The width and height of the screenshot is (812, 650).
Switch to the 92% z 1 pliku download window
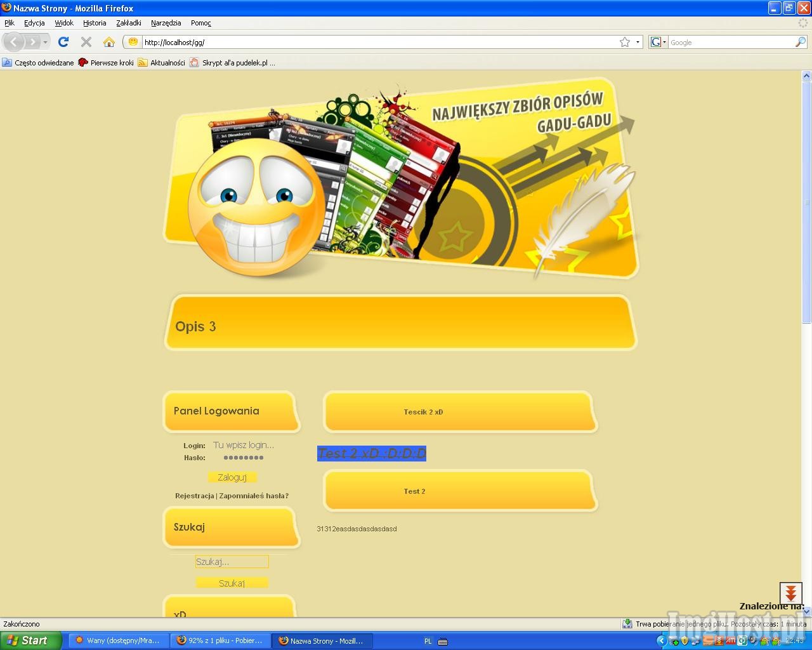(220, 640)
